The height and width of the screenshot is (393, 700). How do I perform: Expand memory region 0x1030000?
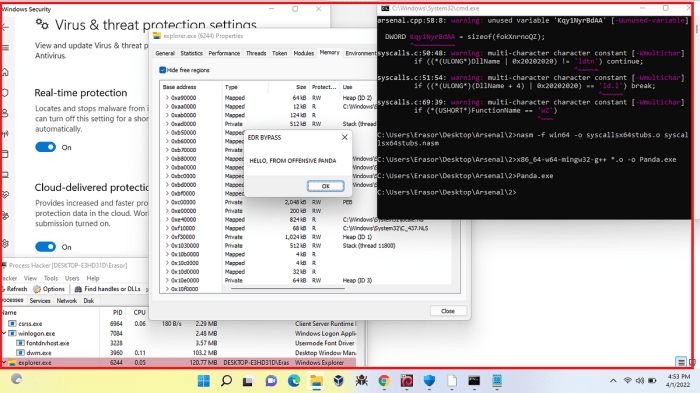pos(167,246)
